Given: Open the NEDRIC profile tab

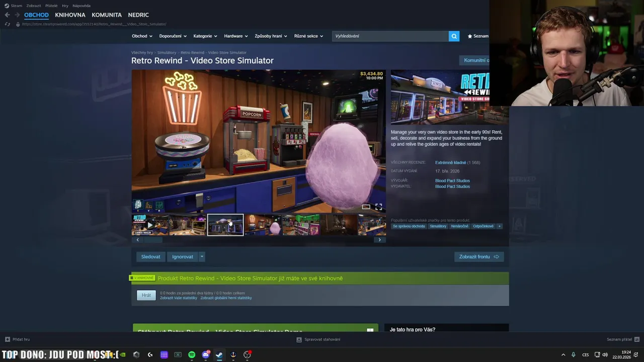Looking at the screenshot, I should tap(138, 15).
